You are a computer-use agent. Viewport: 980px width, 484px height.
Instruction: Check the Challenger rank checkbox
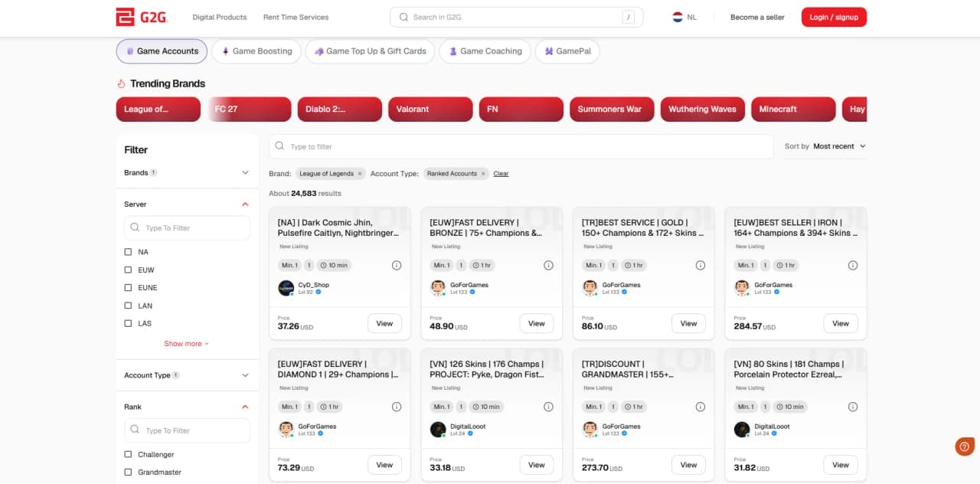[128, 454]
